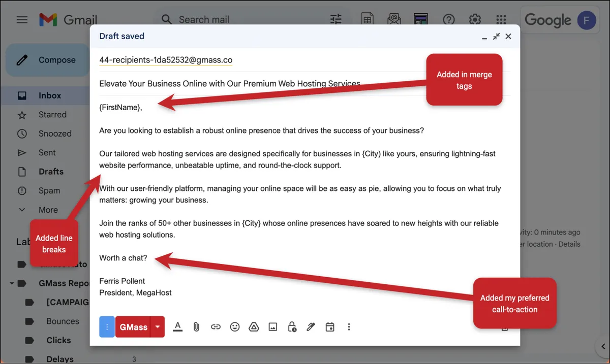Click the GMass spreadsheet icon in header

point(368,20)
